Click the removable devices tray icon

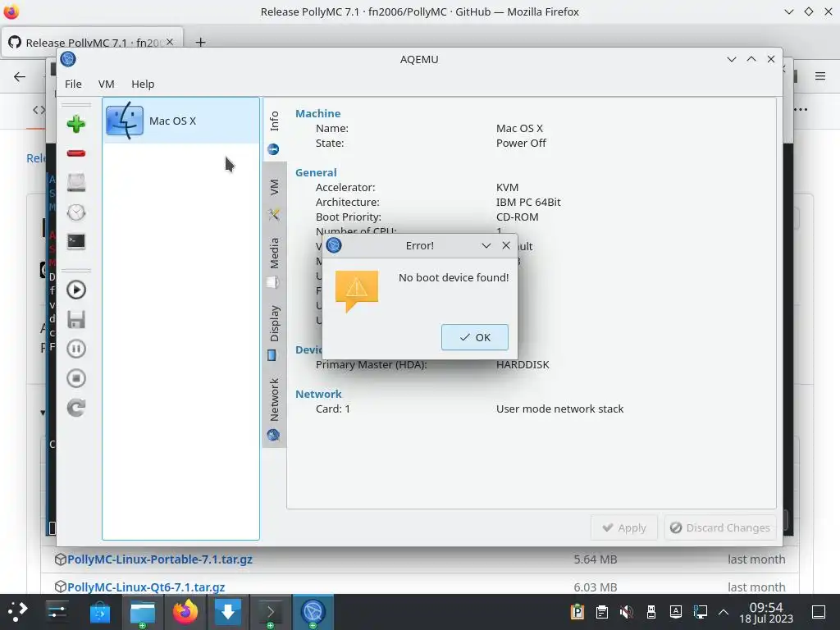651,612
